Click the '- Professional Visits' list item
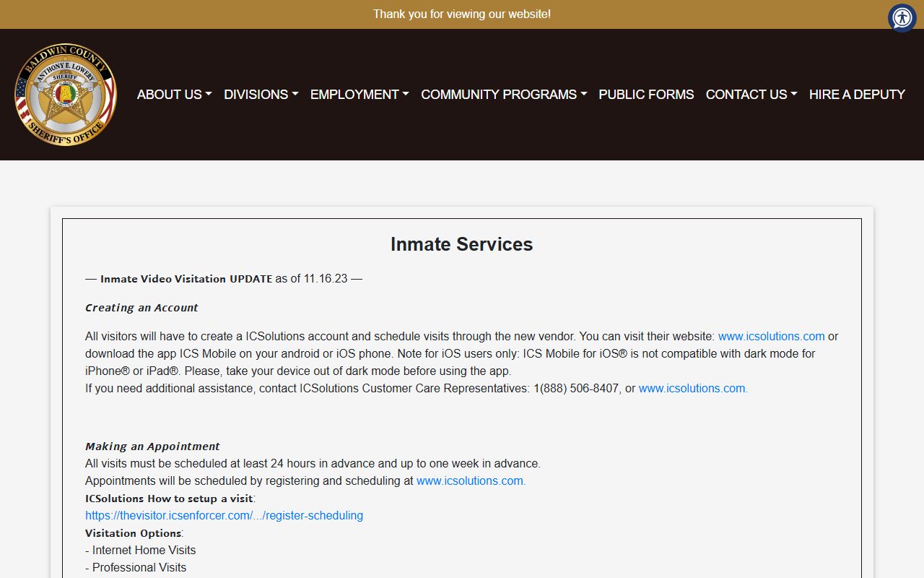The height and width of the screenshot is (578, 924). pyautogui.click(x=136, y=568)
